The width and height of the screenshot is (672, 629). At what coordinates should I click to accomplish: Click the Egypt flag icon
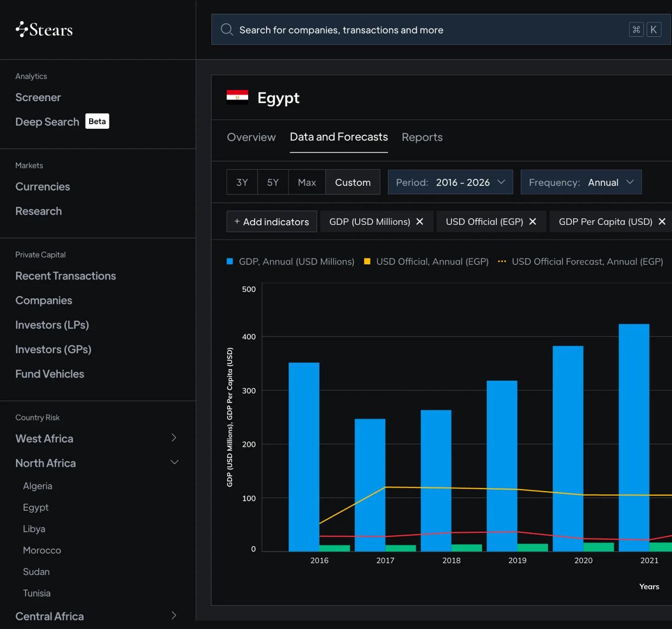click(x=237, y=97)
